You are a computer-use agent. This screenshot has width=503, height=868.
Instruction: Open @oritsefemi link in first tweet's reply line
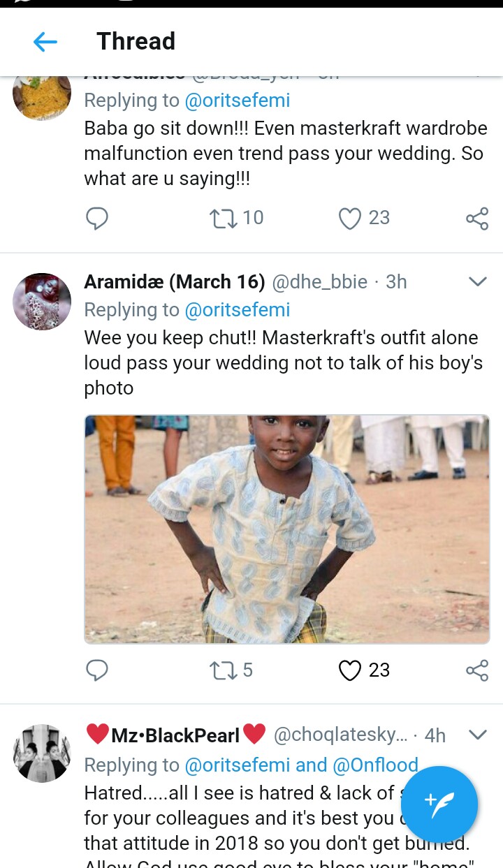[238, 101]
